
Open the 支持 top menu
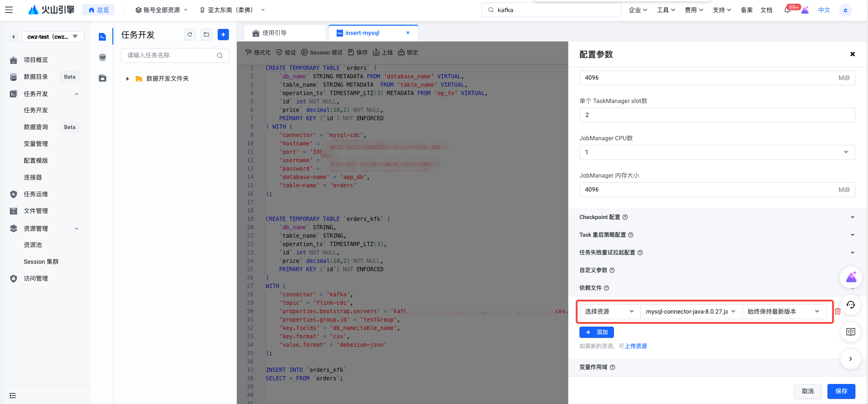(722, 10)
